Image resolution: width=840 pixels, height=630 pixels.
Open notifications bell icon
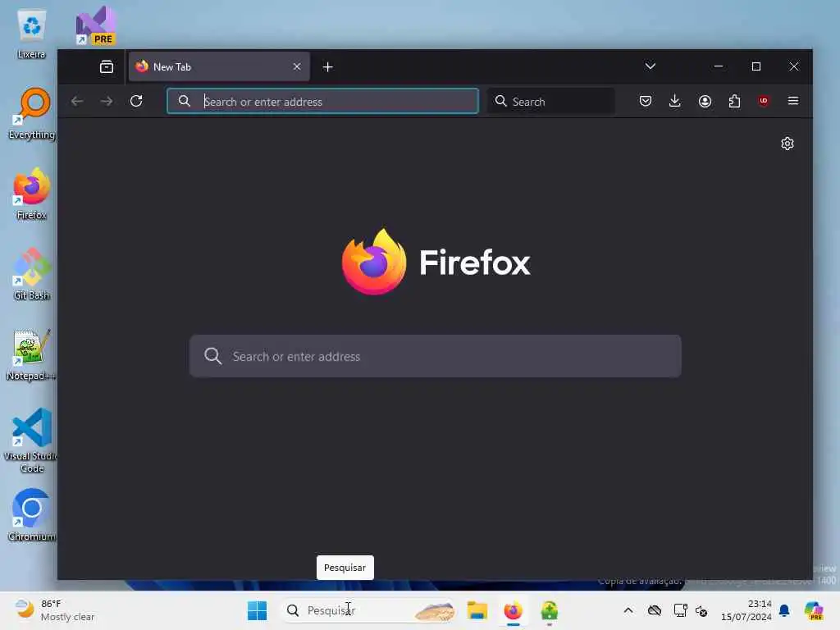point(784,610)
